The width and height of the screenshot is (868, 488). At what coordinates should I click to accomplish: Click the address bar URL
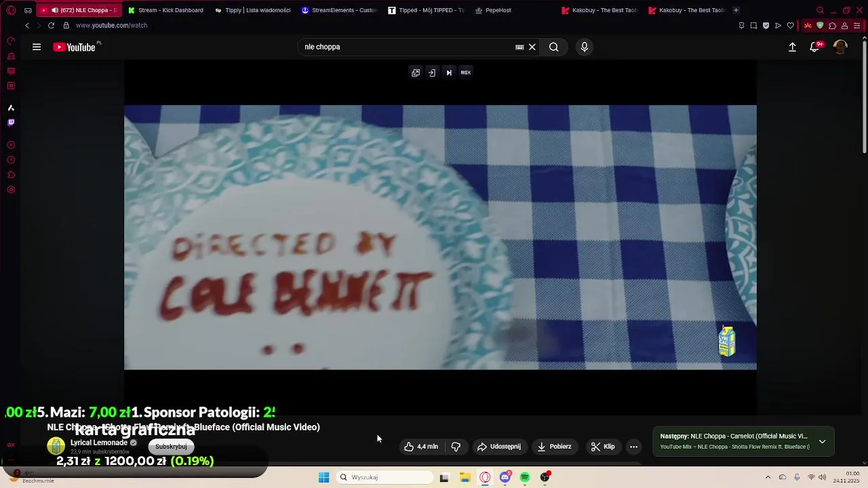(x=111, y=25)
